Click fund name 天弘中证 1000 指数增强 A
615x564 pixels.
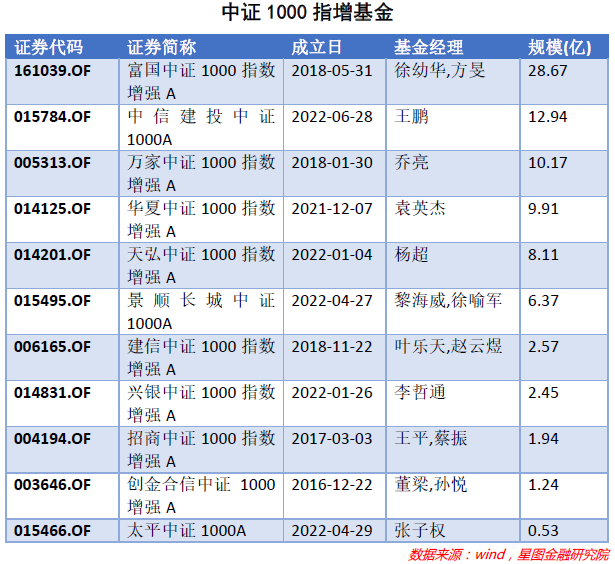[x=201, y=266]
